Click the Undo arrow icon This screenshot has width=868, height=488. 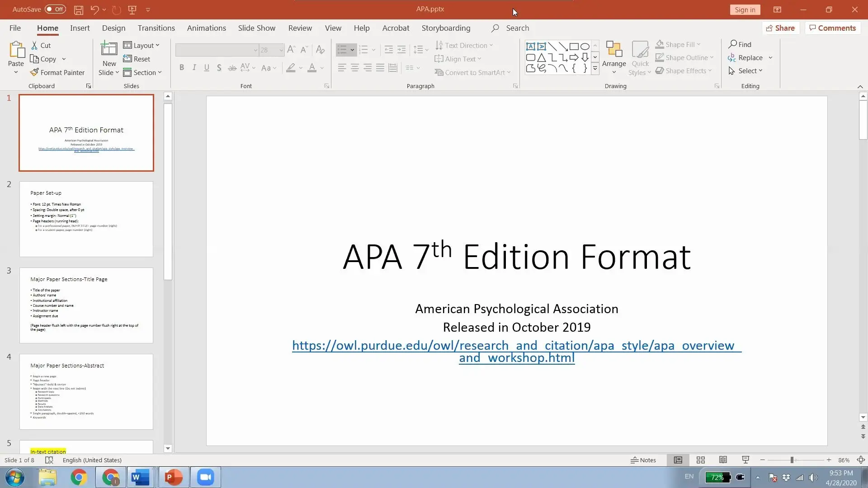(x=94, y=9)
